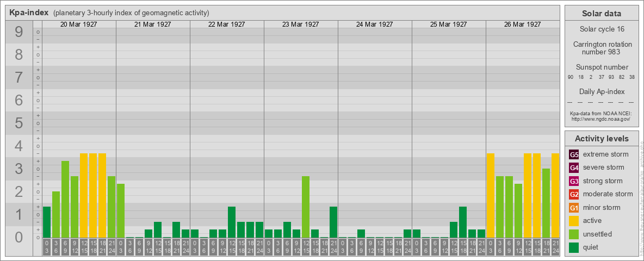Click the light green 0-3 bar on 21 Mar
Viewport: 644px width, 261px height.
coord(121,210)
